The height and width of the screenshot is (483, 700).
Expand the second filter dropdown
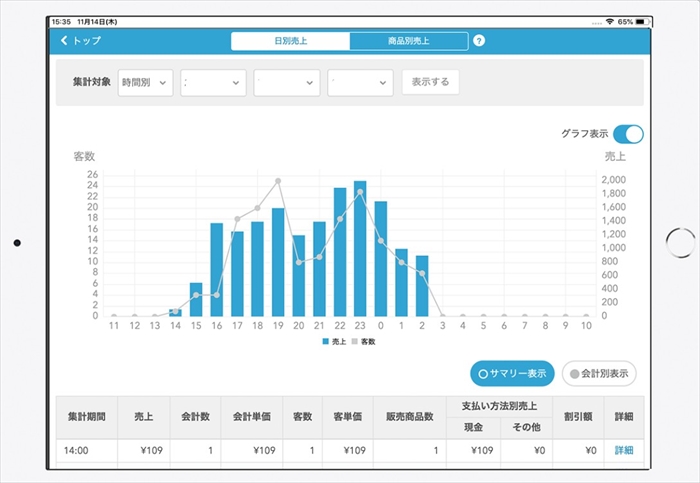pyautogui.click(x=213, y=83)
